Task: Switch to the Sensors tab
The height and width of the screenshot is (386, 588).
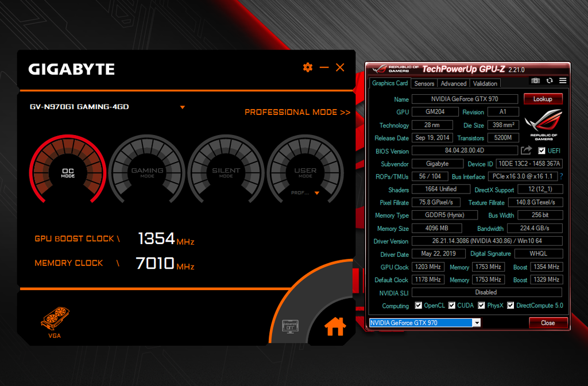Action: [x=424, y=84]
